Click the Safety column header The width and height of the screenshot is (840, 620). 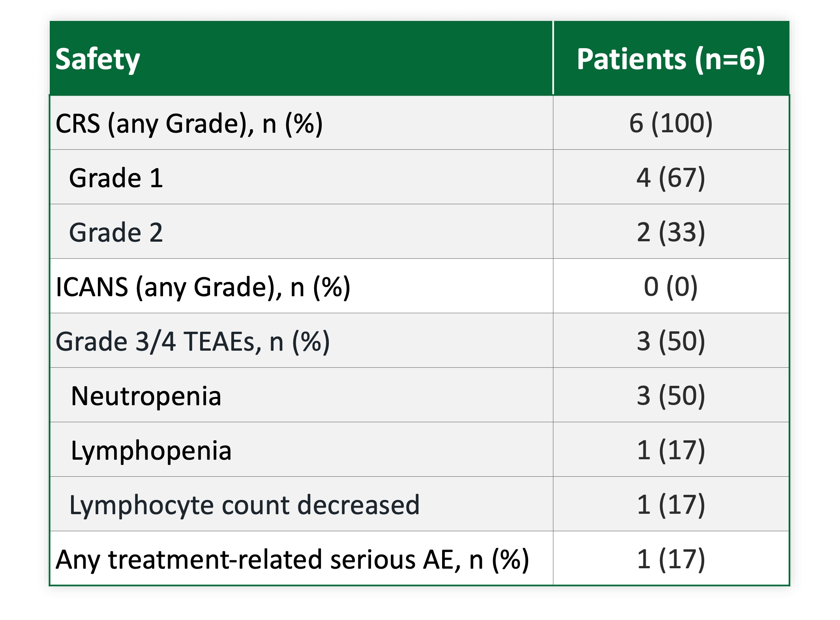pyautogui.click(x=98, y=59)
